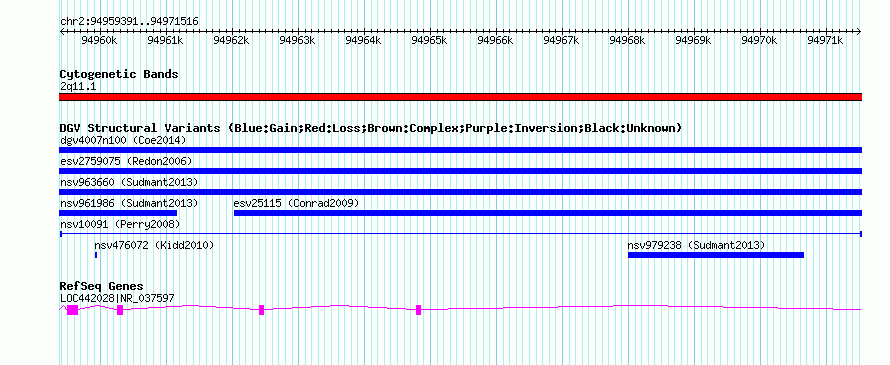890x365 pixels.
Task: Click the nsv979238 (Sudmant2013) label
Action: coord(696,245)
